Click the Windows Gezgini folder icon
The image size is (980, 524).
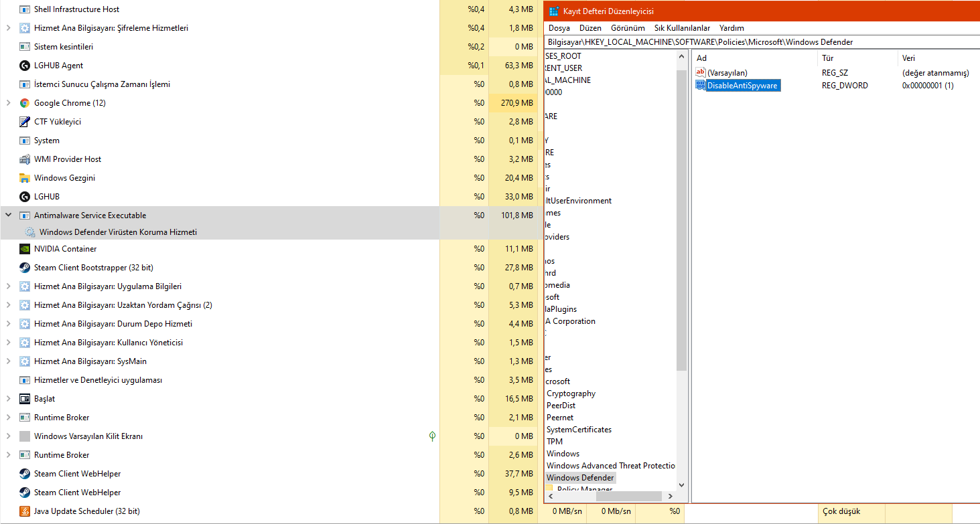tap(25, 178)
